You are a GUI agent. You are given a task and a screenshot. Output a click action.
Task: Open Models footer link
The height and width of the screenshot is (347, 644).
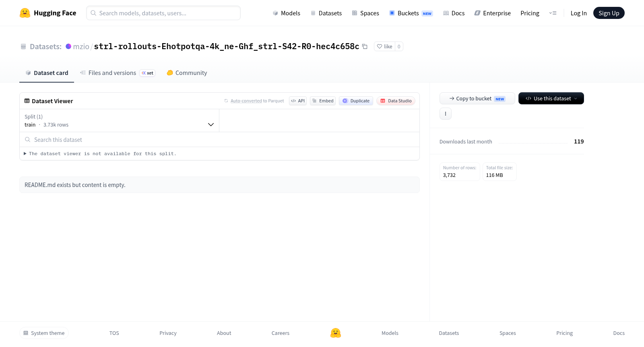(390, 333)
